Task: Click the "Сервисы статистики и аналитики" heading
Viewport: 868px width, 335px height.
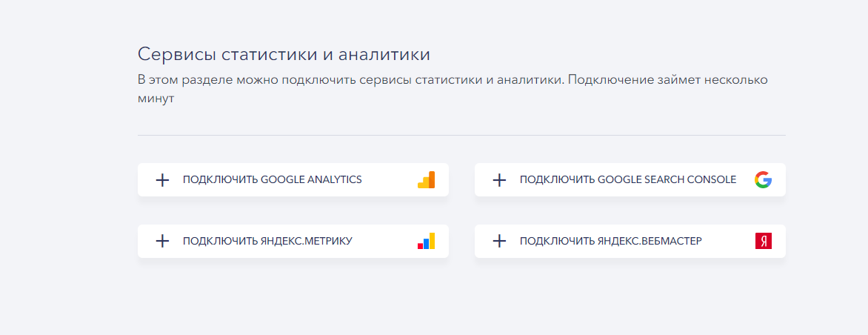Action: (284, 55)
